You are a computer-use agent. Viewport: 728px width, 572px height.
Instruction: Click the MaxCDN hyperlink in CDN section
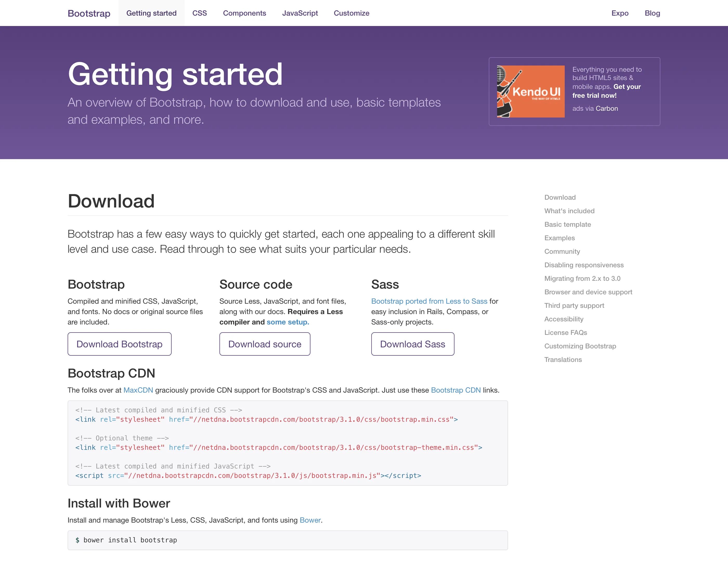click(138, 389)
